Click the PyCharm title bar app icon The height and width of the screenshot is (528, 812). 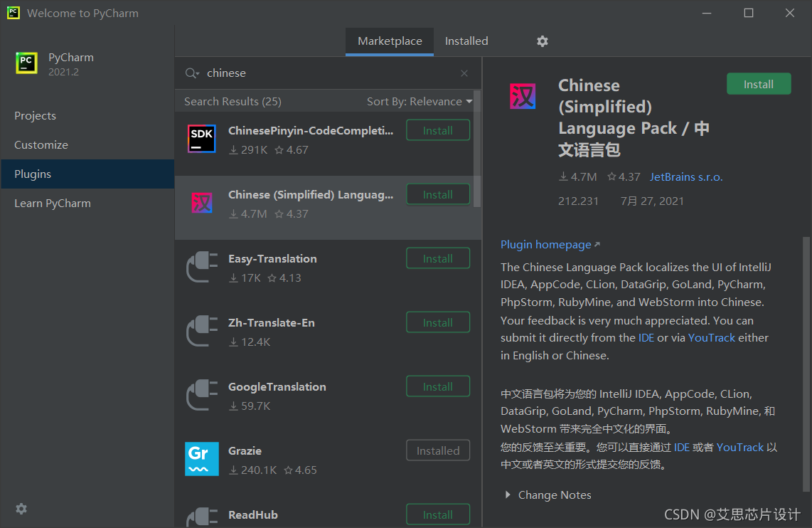point(14,12)
